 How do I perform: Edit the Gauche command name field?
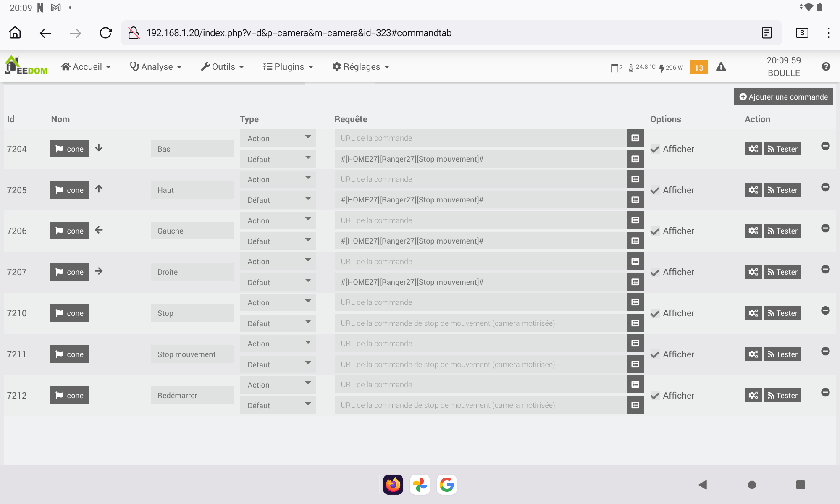pyautogui.click(x=192, y=231)
